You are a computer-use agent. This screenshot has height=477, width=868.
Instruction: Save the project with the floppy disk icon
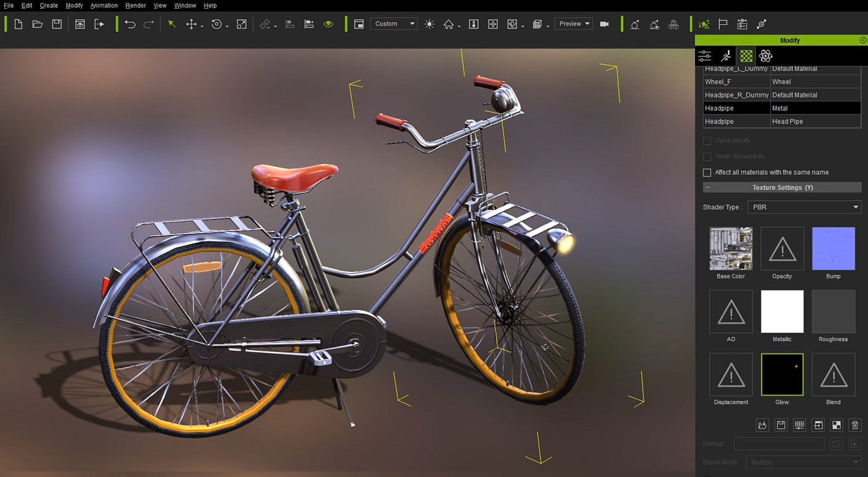point(57,24)
